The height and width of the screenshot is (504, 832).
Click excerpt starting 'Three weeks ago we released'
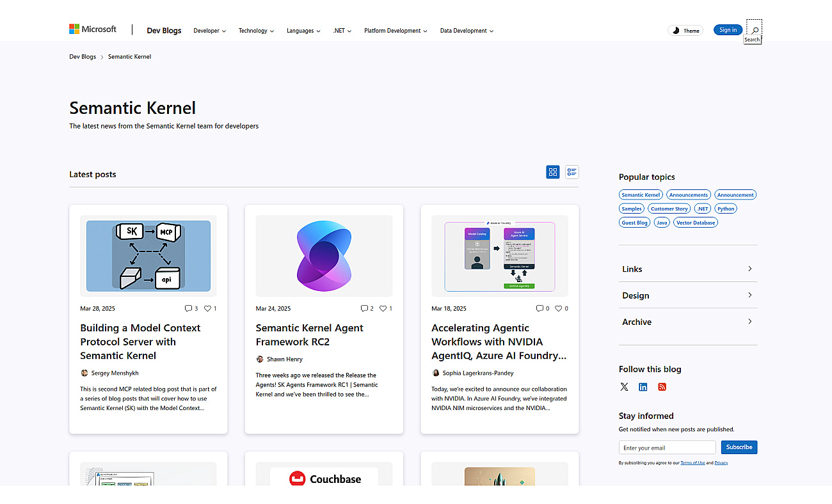(317, 385)
